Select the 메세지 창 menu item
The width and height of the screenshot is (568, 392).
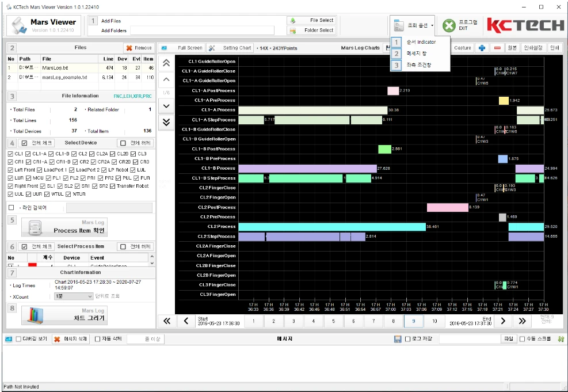[x=420, y=54]
